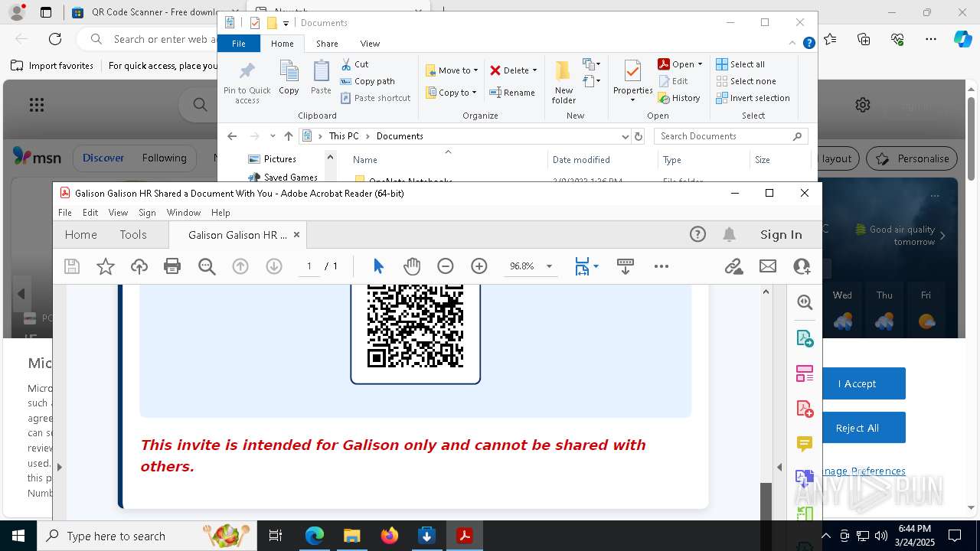Open the Find text magnifier in Acrobat

(207, 266)
